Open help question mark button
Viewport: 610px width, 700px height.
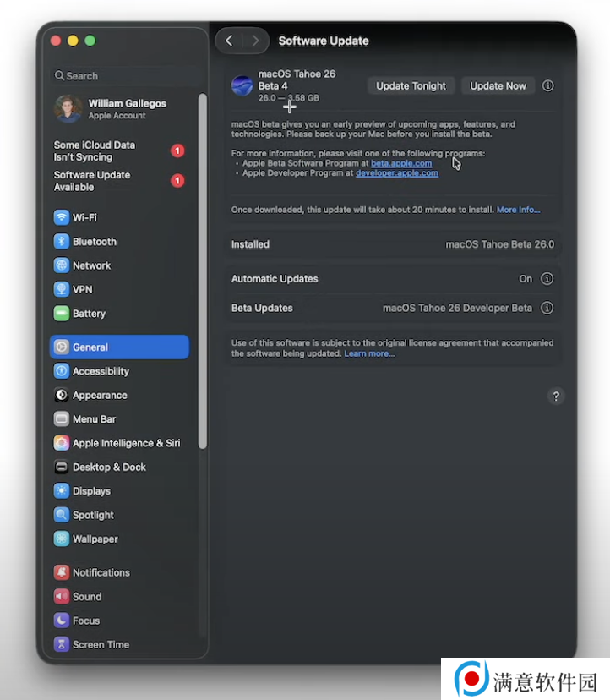coord(556,396)
